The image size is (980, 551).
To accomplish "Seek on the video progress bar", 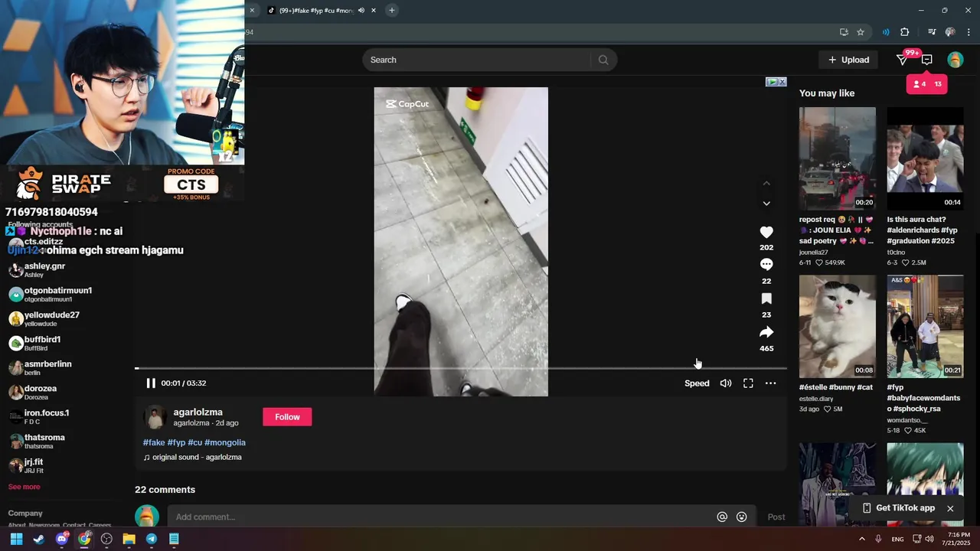I will click(x=461, y=369).
